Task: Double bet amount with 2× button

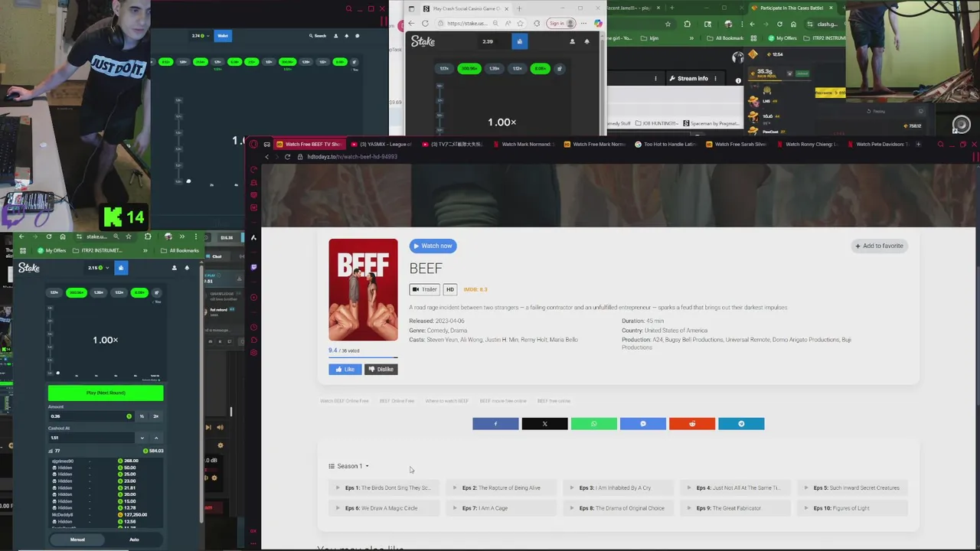Action: 156,416
